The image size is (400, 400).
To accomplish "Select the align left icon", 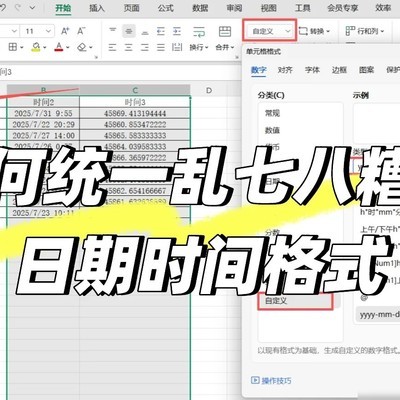I will [x=113, y=47].
